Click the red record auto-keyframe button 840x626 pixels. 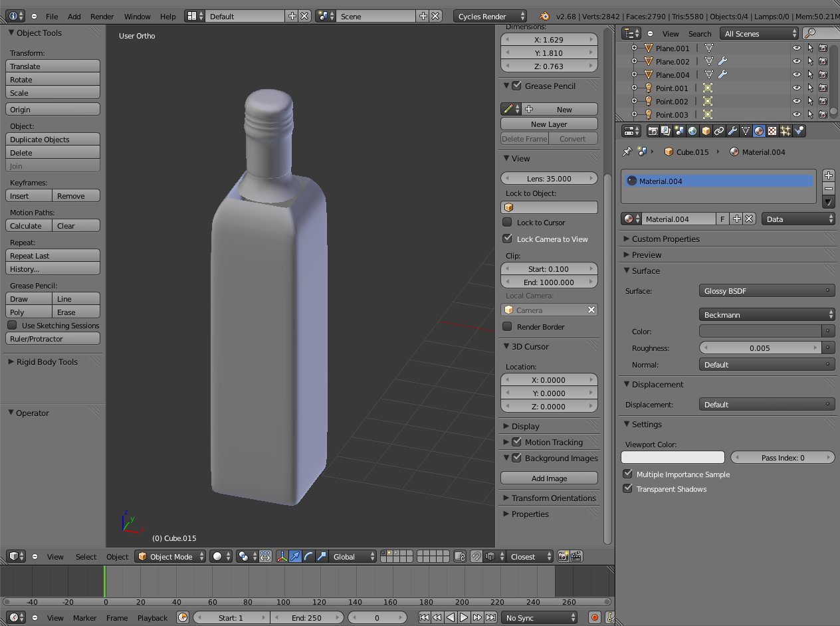point(595,617)
